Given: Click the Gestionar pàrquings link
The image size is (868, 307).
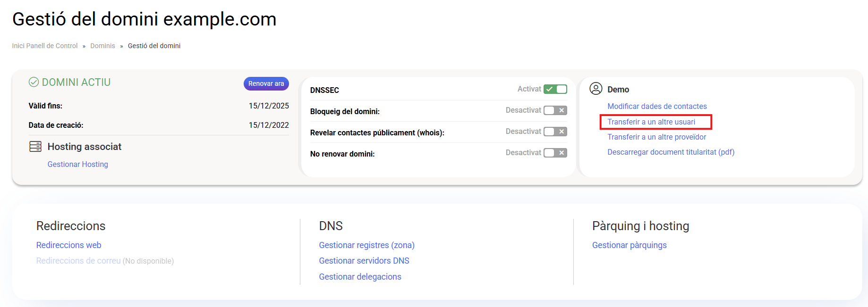Looking at the screenshot, I should pos(629,245).
